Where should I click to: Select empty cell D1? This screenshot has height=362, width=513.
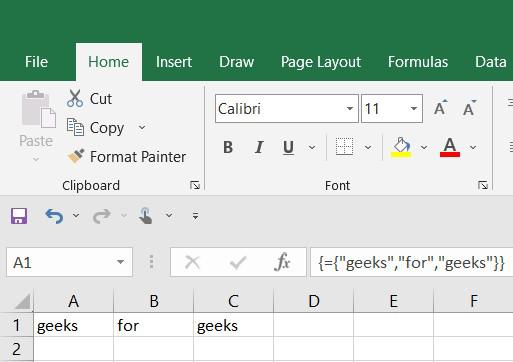coord(314,325)
